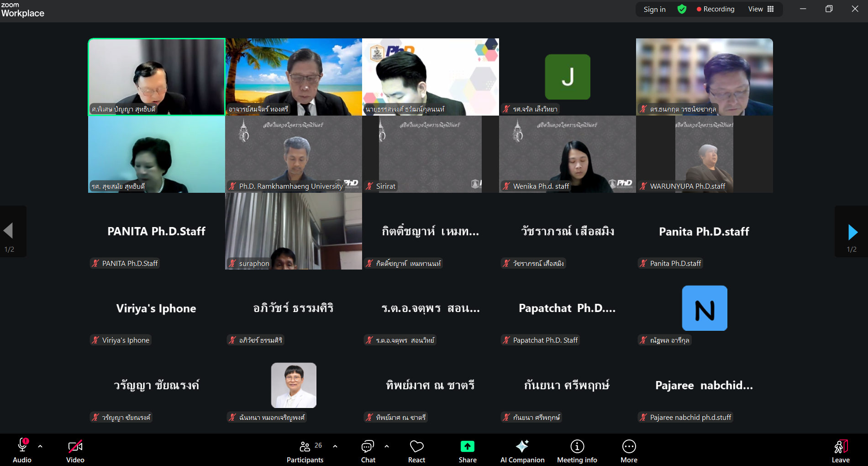Open AI Companion
The image size is (868, 466).
(522, 451)
